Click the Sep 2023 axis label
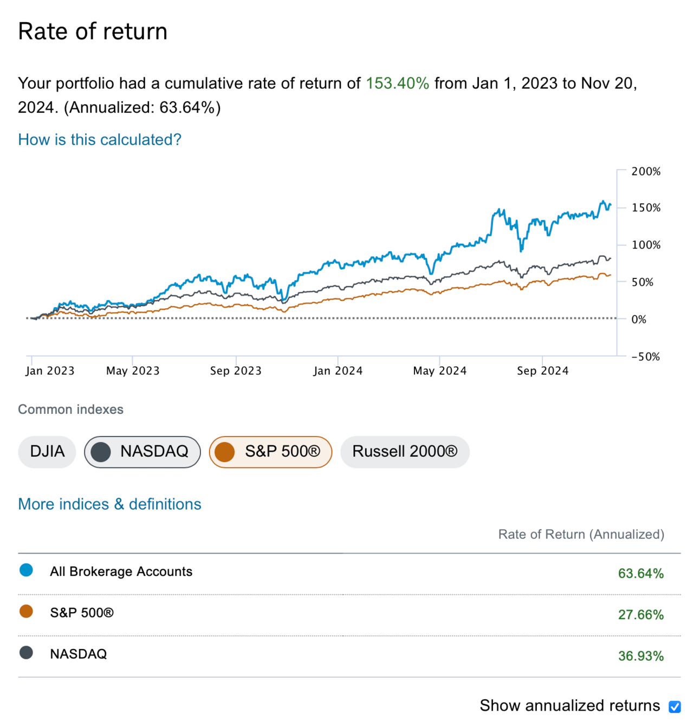700x728 pixels. click(x=236, y=371)
